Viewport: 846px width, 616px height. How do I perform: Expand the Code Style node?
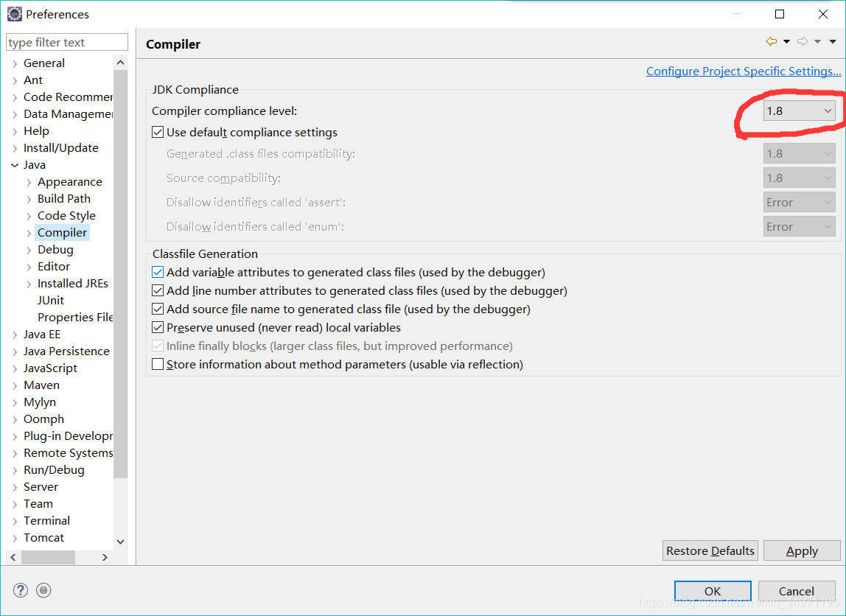[29, 217]
